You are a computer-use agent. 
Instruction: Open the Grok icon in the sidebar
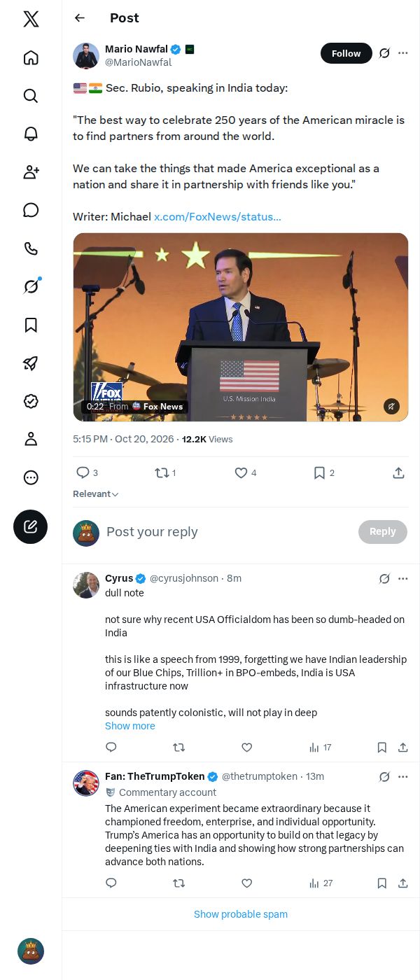coord(31,286)
